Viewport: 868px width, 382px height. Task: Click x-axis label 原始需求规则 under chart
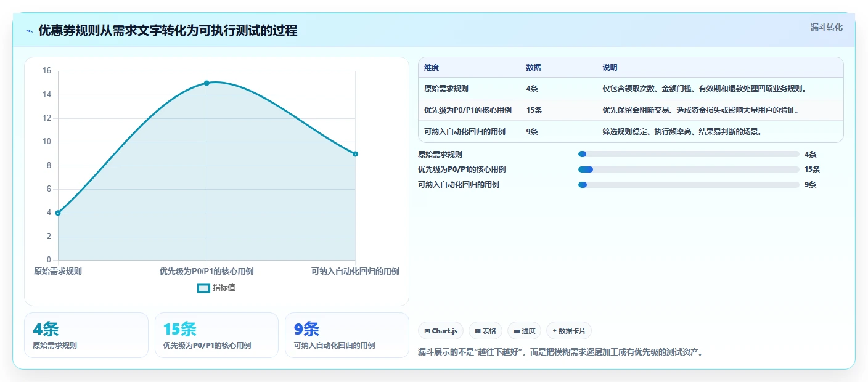58,271
